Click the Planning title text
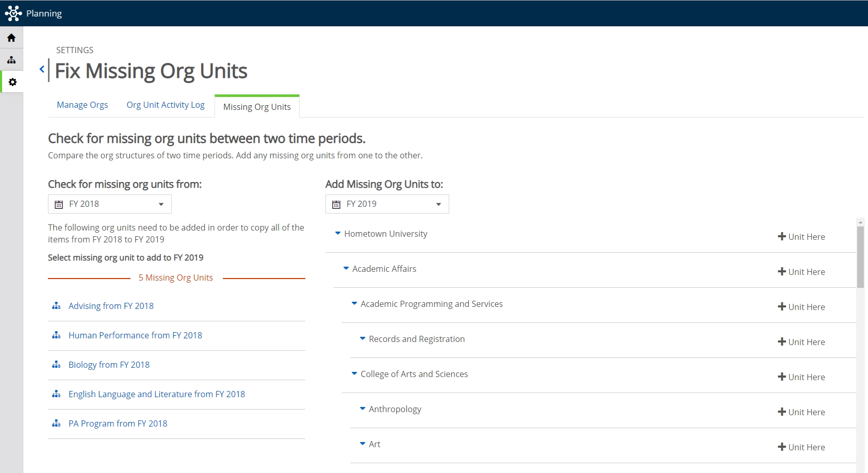This screenshot has width=868, height=473. 44,13
